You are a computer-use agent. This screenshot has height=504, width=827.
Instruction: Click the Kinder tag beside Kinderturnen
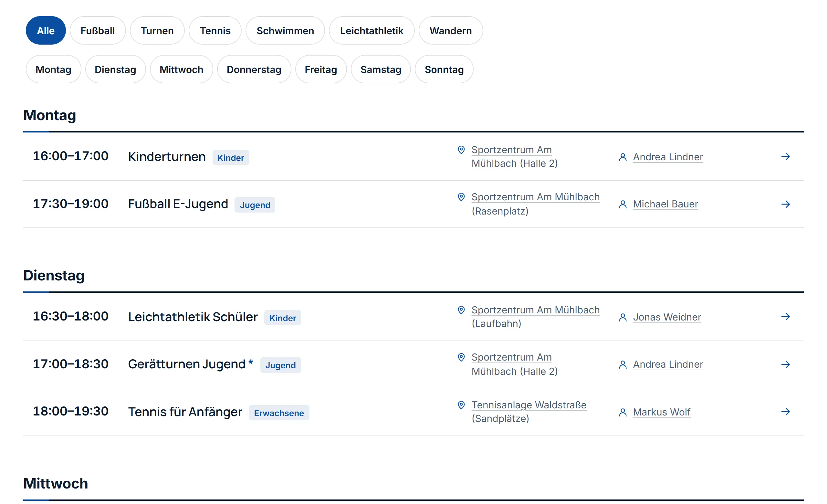click(231, 158)
